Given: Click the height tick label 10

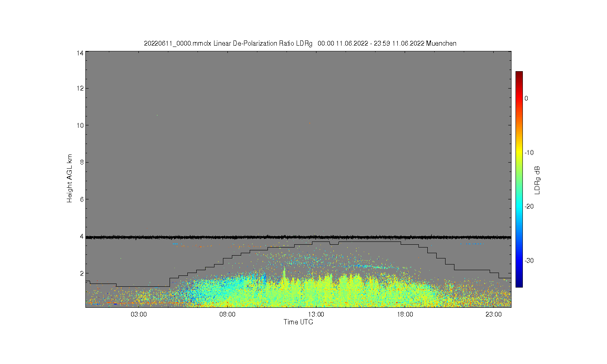Looking at the screenshot, I should click(81, 125).
